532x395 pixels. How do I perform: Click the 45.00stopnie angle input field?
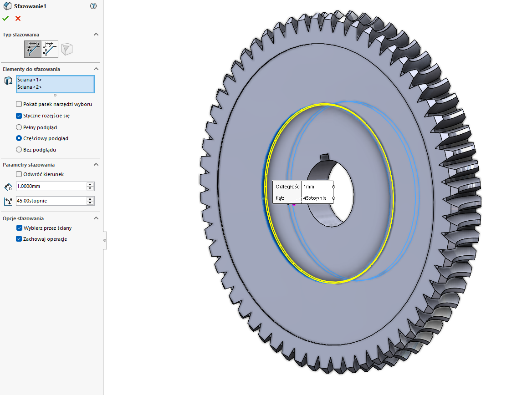click(x=51, y=201)
